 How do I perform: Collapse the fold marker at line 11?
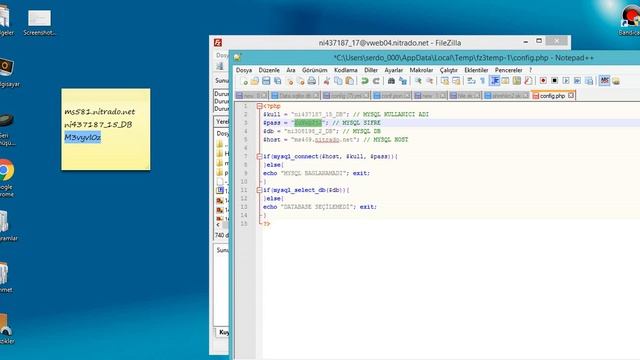point(259,190)
